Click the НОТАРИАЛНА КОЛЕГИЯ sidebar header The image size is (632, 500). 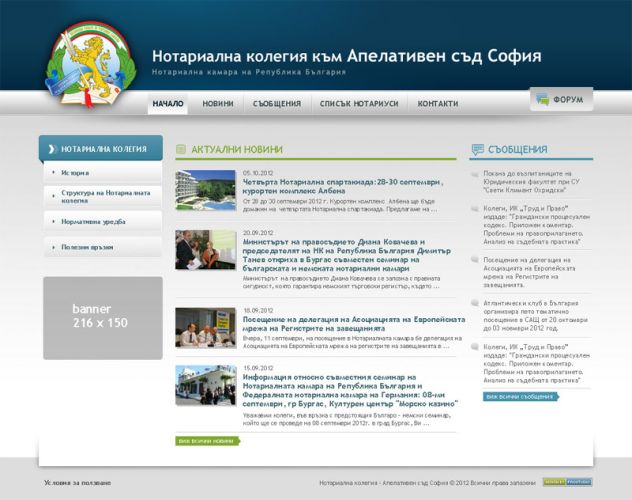coord(101,149)
